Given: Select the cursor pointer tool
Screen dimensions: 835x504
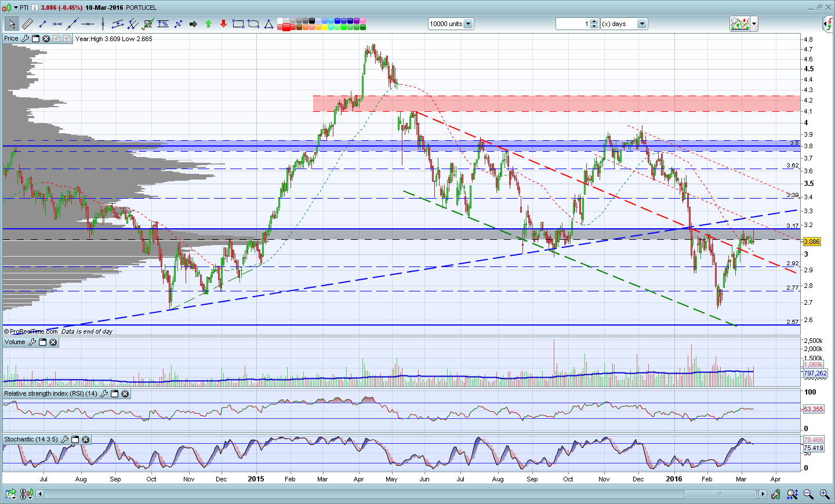Looking at the screenshot, I should (12, 24).
